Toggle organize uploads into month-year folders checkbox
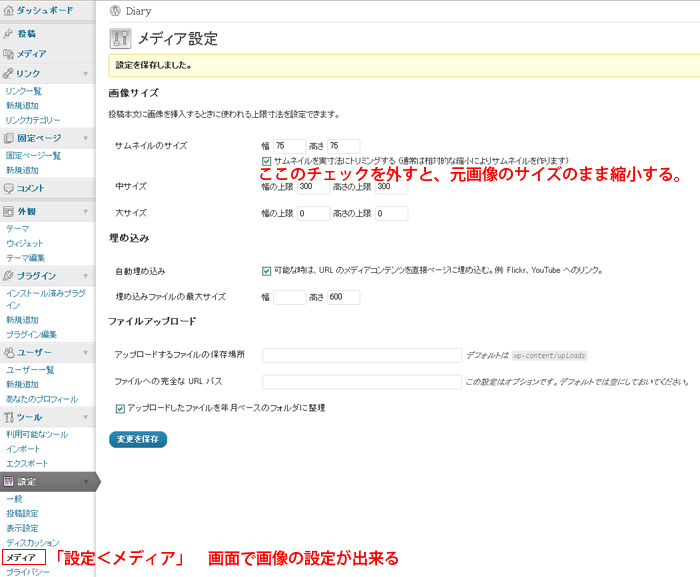The image size is (700, 577). [120, 408]
